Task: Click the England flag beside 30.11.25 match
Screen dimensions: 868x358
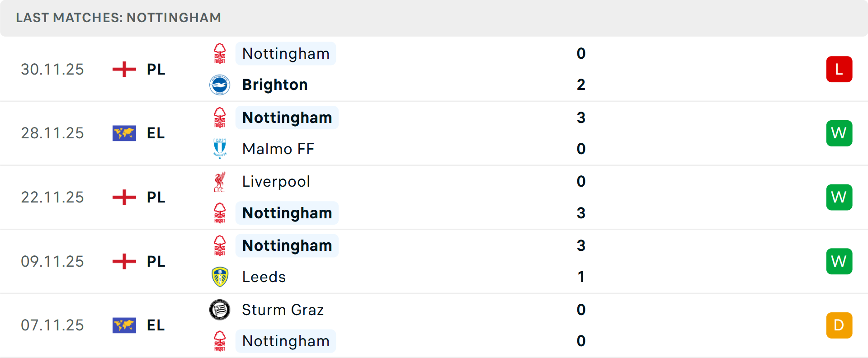Action: pos(124,69)
